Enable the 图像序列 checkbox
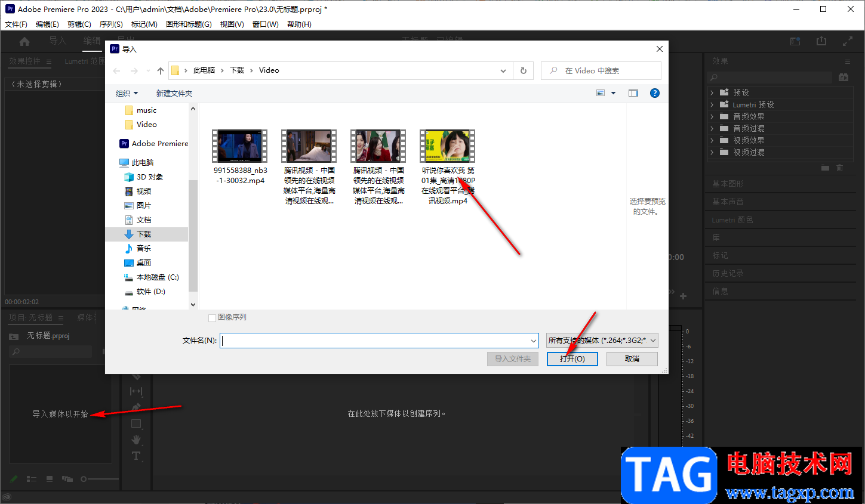Viewport: 865px width, 504px height. [212, 318]
